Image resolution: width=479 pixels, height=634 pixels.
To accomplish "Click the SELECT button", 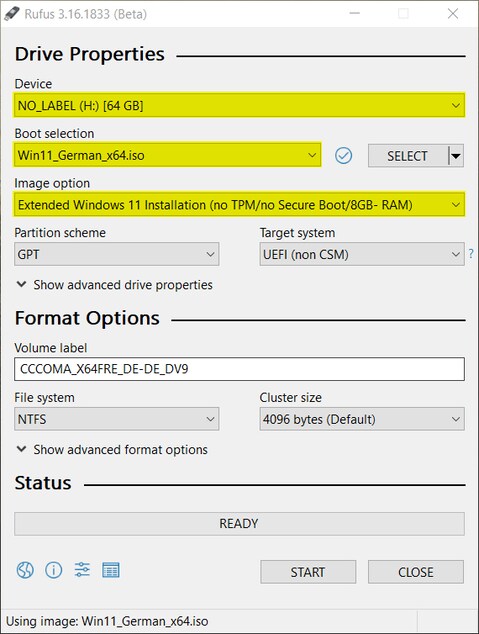I will (407, 156).
